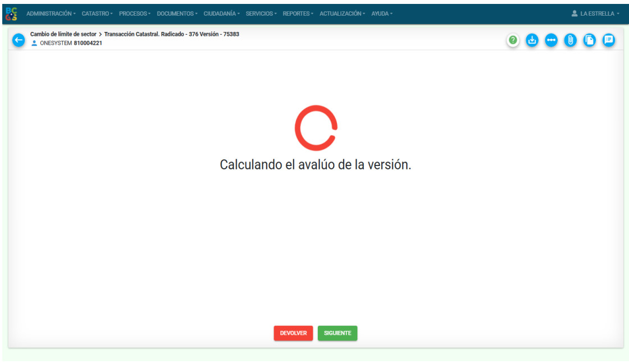629x364 pixels.
Task: Open the CATASTRO dropdown menu
Action: coord(97,13)
